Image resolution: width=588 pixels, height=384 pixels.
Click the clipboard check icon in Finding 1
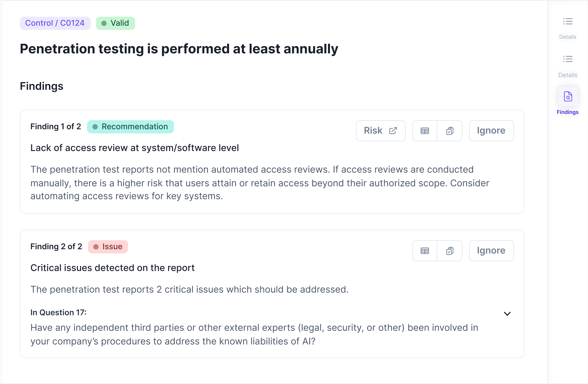[x=450, y=131]
